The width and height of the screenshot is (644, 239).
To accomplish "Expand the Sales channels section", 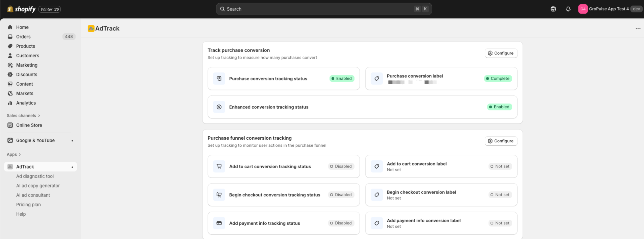I will click(x=23, y=115).
